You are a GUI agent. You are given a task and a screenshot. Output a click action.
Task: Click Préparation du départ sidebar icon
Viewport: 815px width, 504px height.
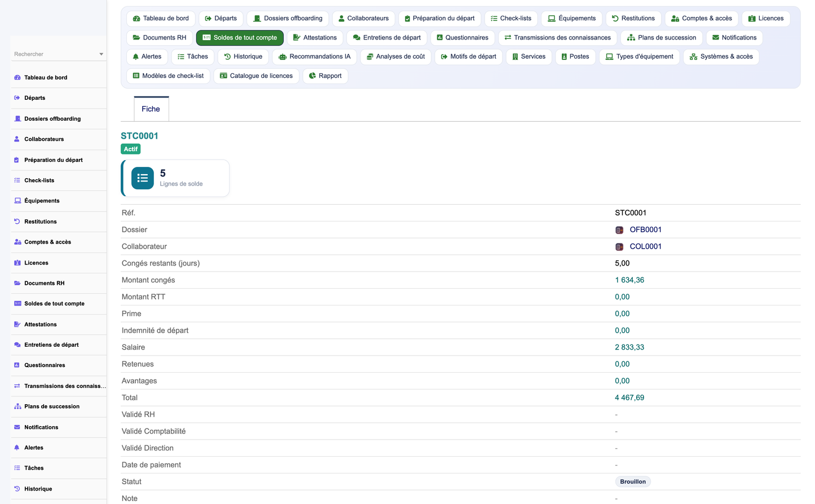17,160
